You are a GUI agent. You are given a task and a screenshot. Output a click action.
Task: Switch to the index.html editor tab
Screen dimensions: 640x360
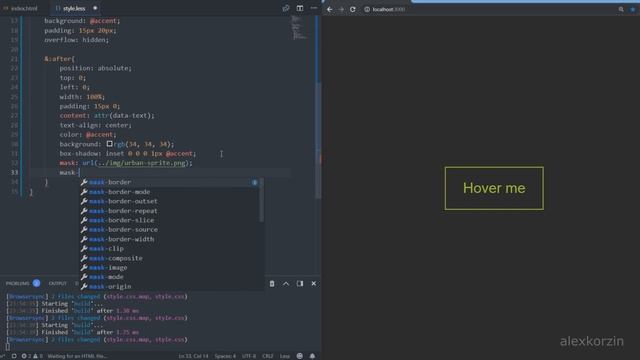coord(20,8)
